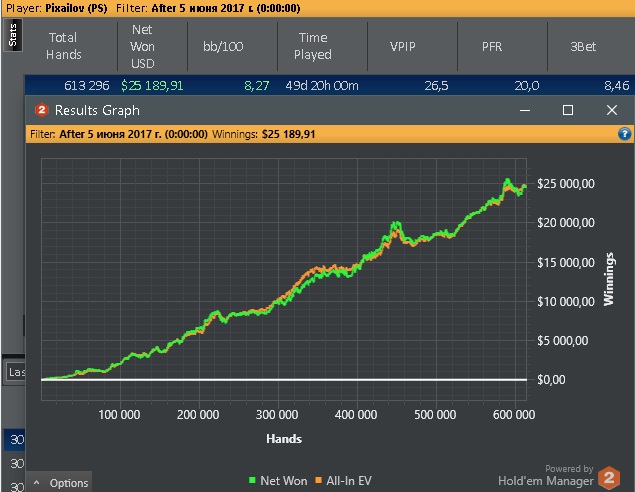Sort by VPIP column header
The width and height of the screenshot is (635, 492).
click(x=403, y=47)
